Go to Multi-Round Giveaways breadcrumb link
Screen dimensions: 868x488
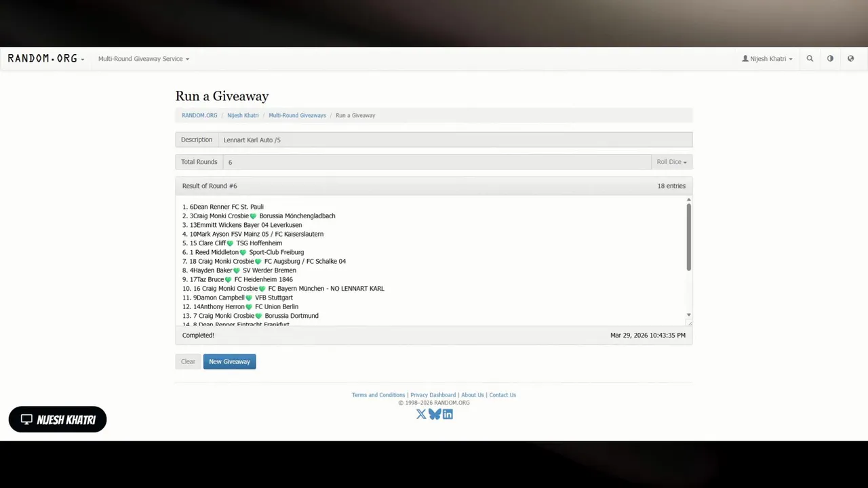coord(297,115)
